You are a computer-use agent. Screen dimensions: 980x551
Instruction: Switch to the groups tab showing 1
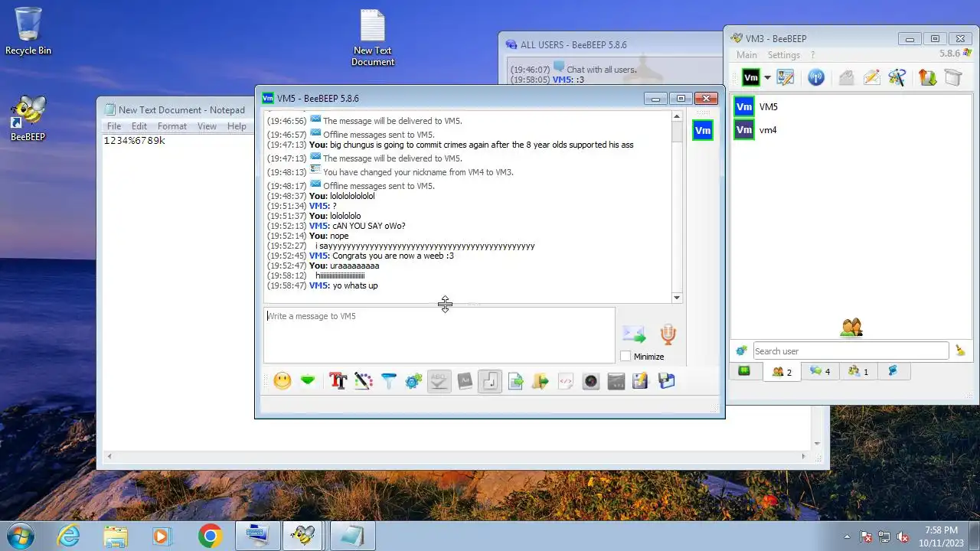(858, 371)
